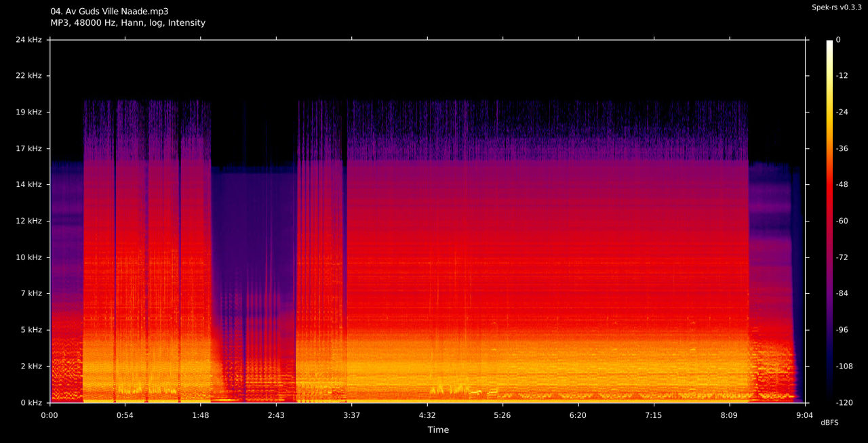Click the "-96" dBFS scale value
The image size is (868, 443).
click(x=842, y=330)
